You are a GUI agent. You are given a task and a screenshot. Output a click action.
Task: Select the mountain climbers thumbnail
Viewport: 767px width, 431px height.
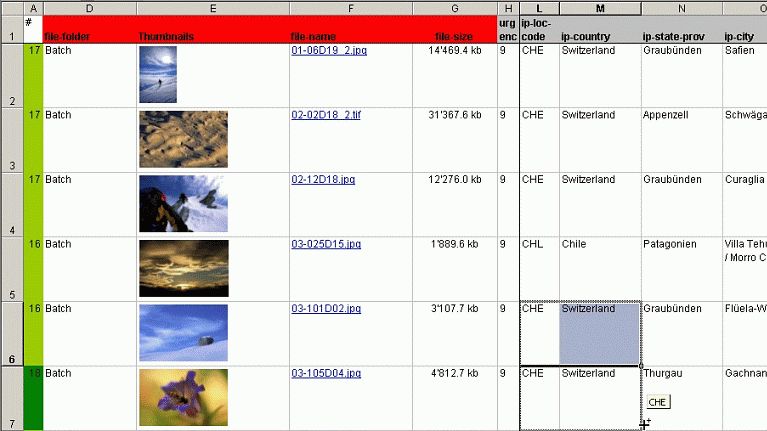click(183, 203)
